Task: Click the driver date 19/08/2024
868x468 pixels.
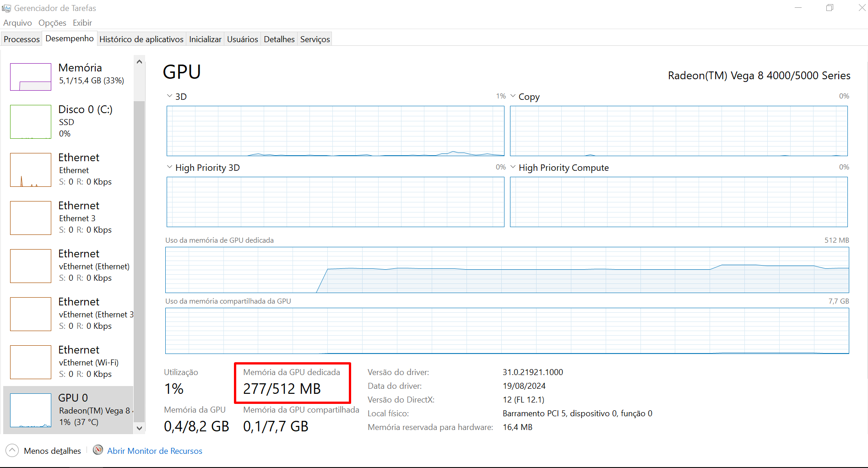Action: (x=524, y=386)
